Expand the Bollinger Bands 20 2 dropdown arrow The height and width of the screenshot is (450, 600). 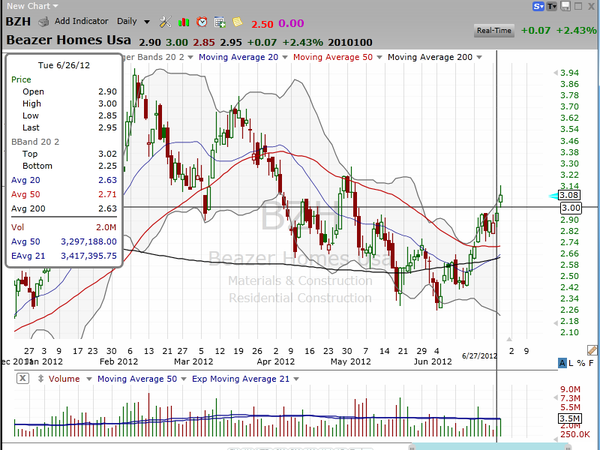point(191,57)
